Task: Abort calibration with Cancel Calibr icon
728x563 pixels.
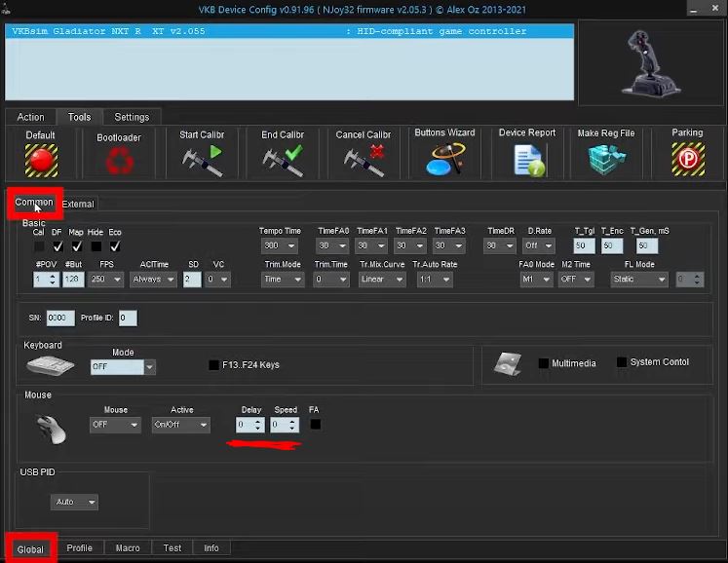Action: [x=364, y=161]
